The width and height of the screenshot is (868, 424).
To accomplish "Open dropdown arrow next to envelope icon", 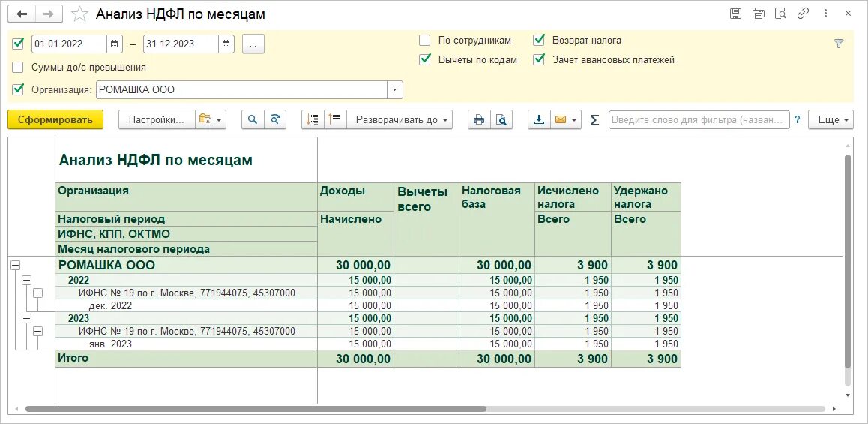I will point(575,120).
